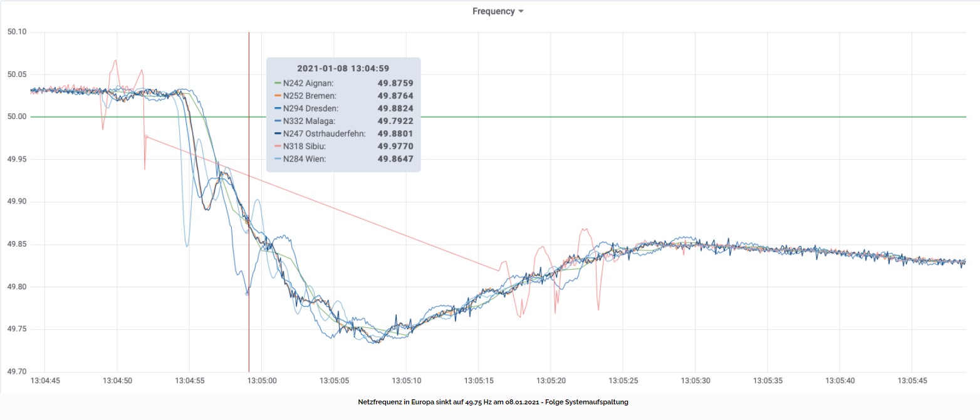The width and height of the screenshot is (980, 420).
Task: Click the 50.10 y-axis label
Action: point(17,32)
